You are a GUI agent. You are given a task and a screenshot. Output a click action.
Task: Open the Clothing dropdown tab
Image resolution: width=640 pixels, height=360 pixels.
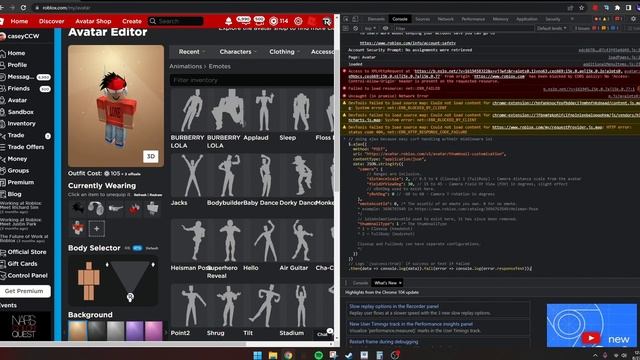pos(284,52)
